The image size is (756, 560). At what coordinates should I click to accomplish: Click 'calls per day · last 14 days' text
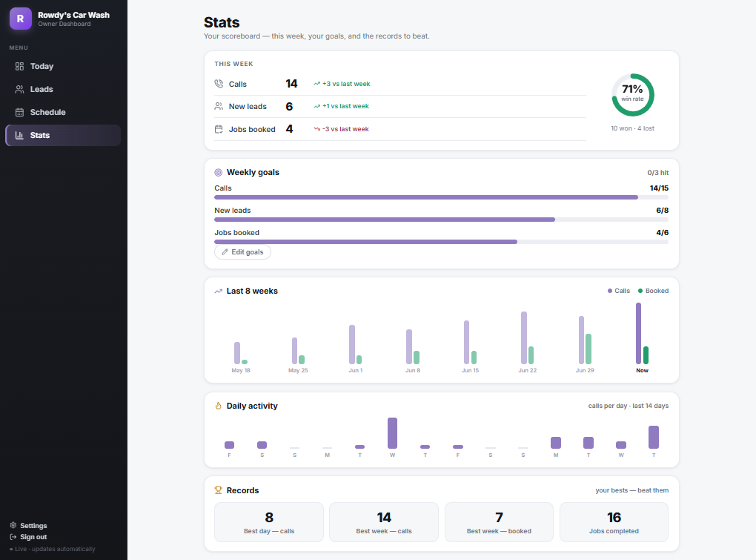coord(629,406)
